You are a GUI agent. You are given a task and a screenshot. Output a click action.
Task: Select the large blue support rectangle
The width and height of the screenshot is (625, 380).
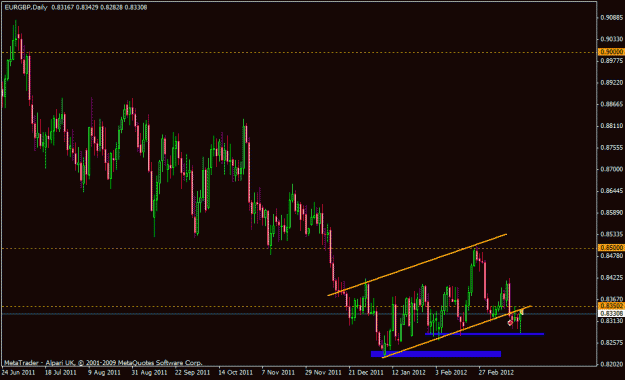click(436, 354)
